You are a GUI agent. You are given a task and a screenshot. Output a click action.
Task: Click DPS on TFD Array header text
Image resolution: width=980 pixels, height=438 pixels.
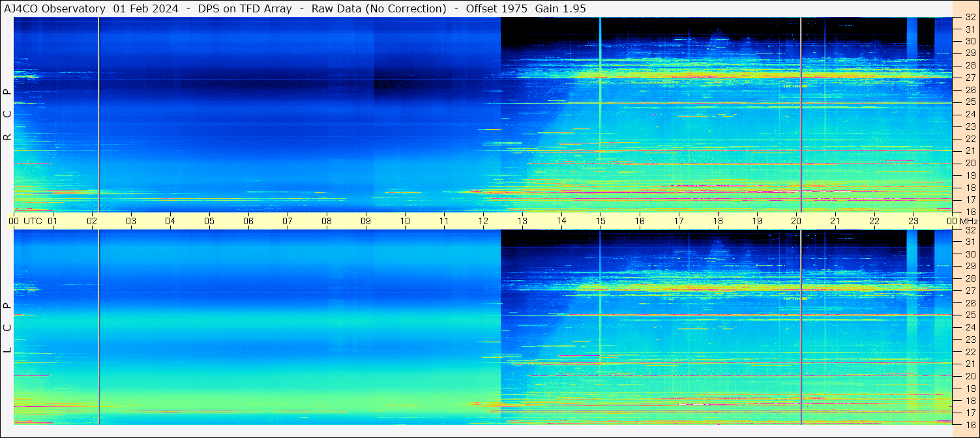pos(245,8)
